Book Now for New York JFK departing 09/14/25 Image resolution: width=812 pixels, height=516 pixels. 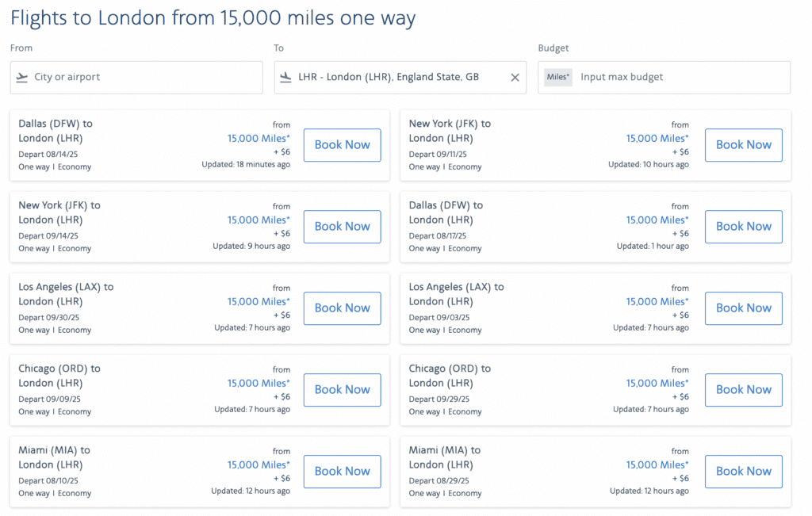pos(342,227)
